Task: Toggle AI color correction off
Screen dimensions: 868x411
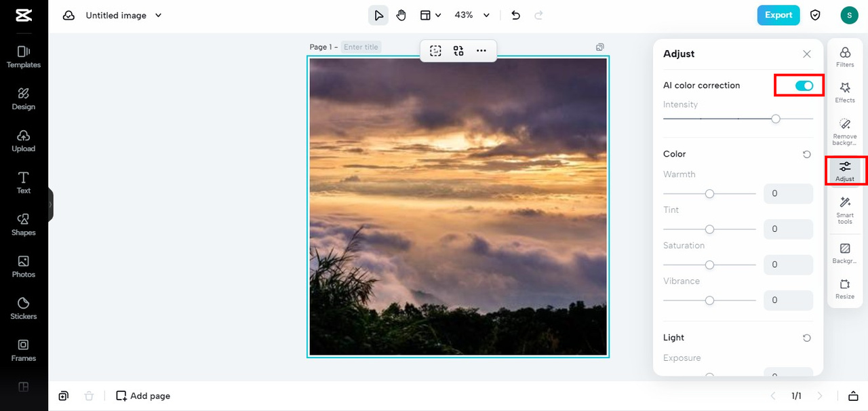Action: [x=804, y=85]
